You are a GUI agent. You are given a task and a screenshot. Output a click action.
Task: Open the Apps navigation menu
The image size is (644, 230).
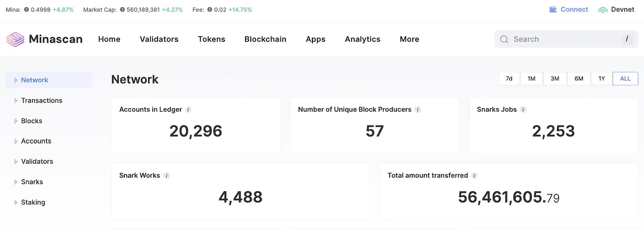316,39
